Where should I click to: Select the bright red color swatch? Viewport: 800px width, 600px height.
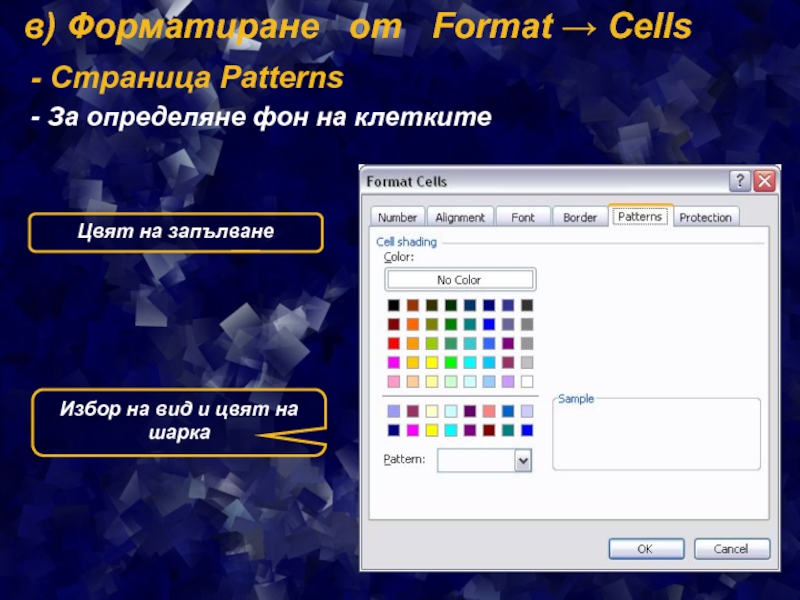(394, 343)
